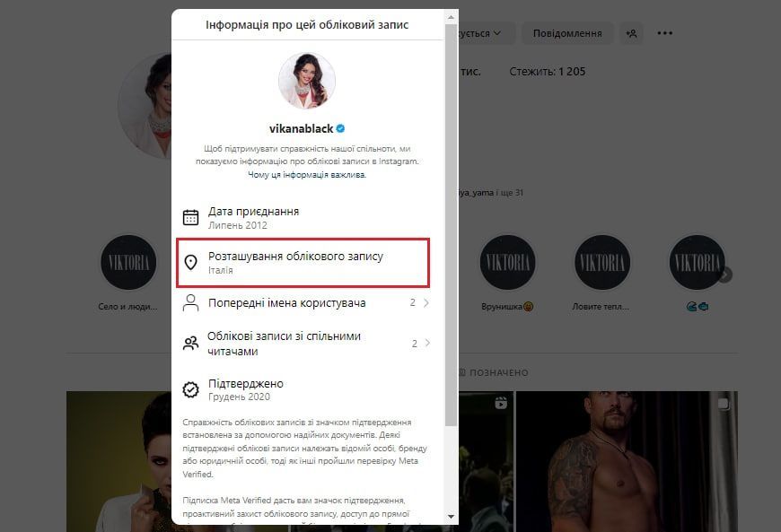Viewport: 781px width, 532px height.
Task: Click the blue verified badge next to vikanablack
Action: pyautogui.click(x=341, y=128)
